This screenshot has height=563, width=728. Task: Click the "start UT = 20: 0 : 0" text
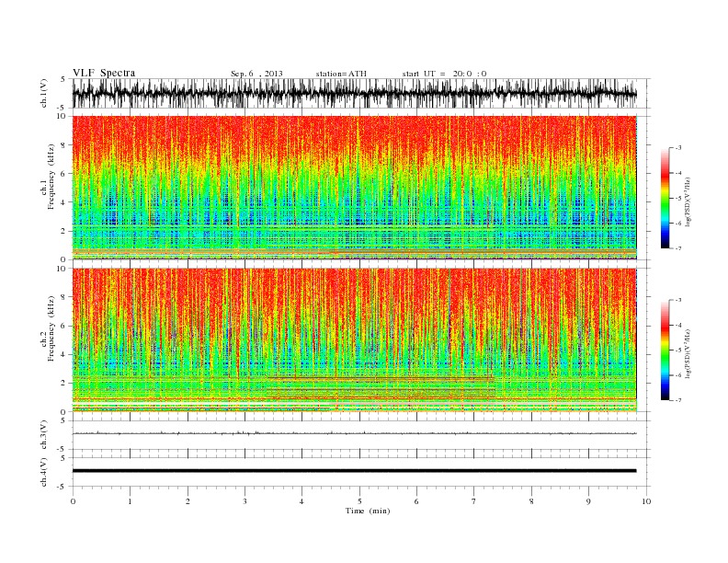click(444, 74)
